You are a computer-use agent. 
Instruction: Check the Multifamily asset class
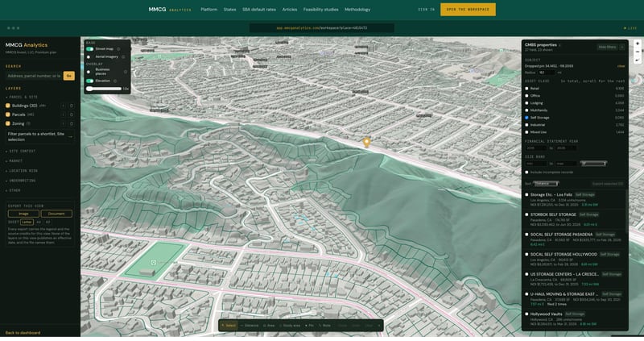click(527, 110)
